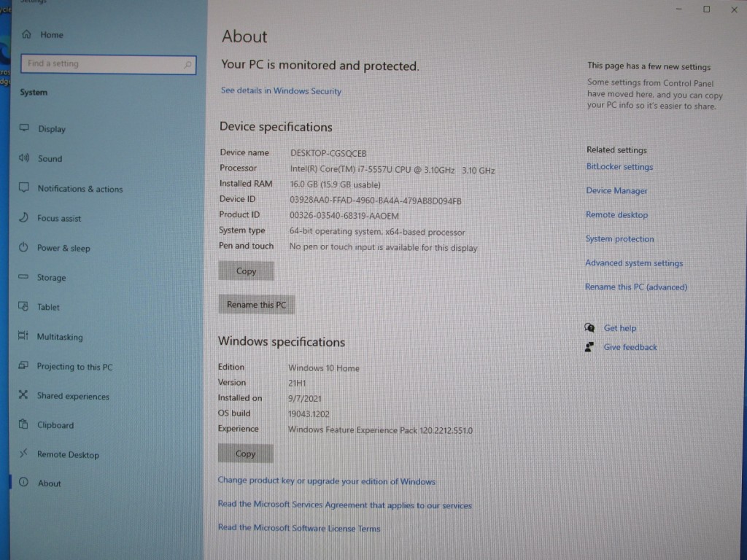Click Rename this PC (advanced)
Screen dimensions: 747x560
[636, 287]
